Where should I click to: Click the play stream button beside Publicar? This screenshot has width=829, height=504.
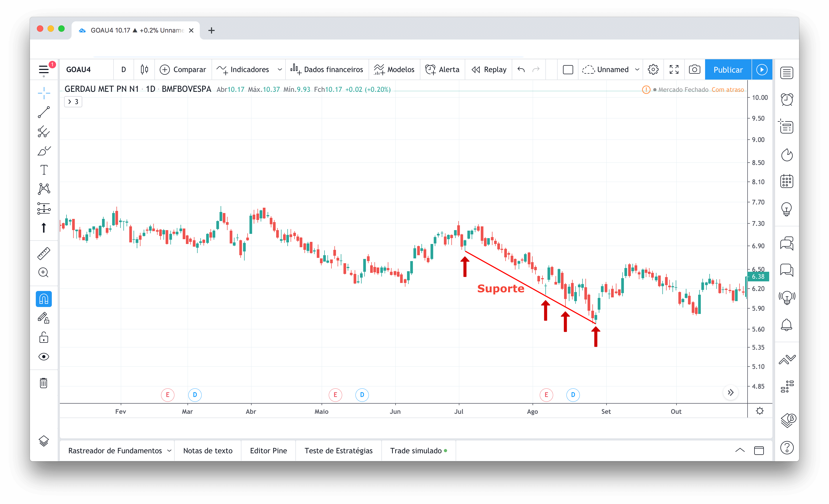click(762, 70)
